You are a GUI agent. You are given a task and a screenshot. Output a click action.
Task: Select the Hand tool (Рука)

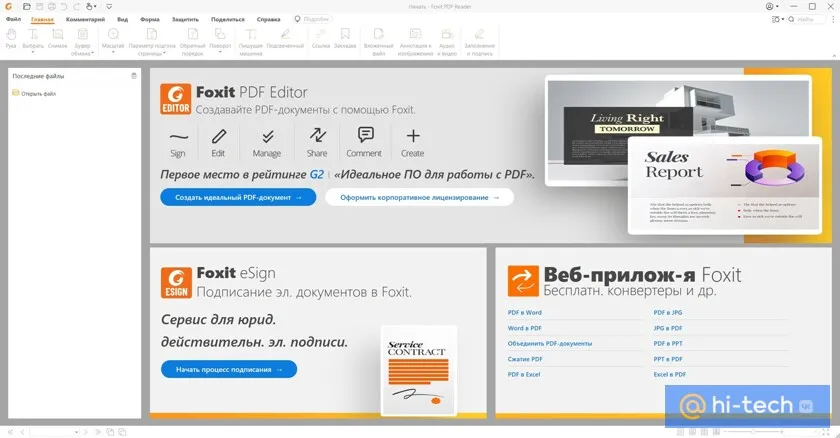11,38
